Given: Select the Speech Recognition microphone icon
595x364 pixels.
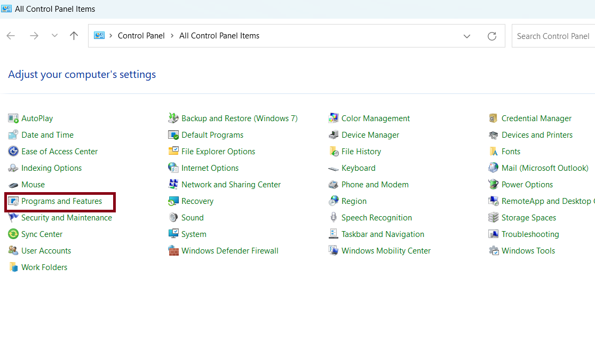Looking at the screenshot, I should (334, 218).
